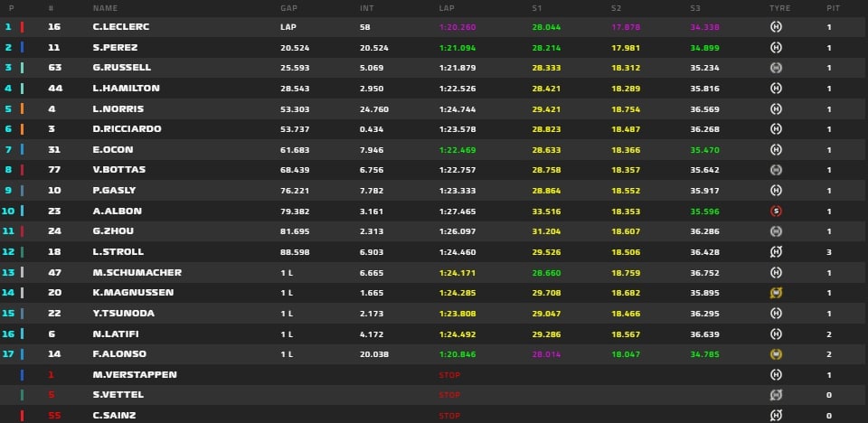The width and height of the screenshot is (868, 423).
Task: Select the GAP column header
Action: point(289,8)
